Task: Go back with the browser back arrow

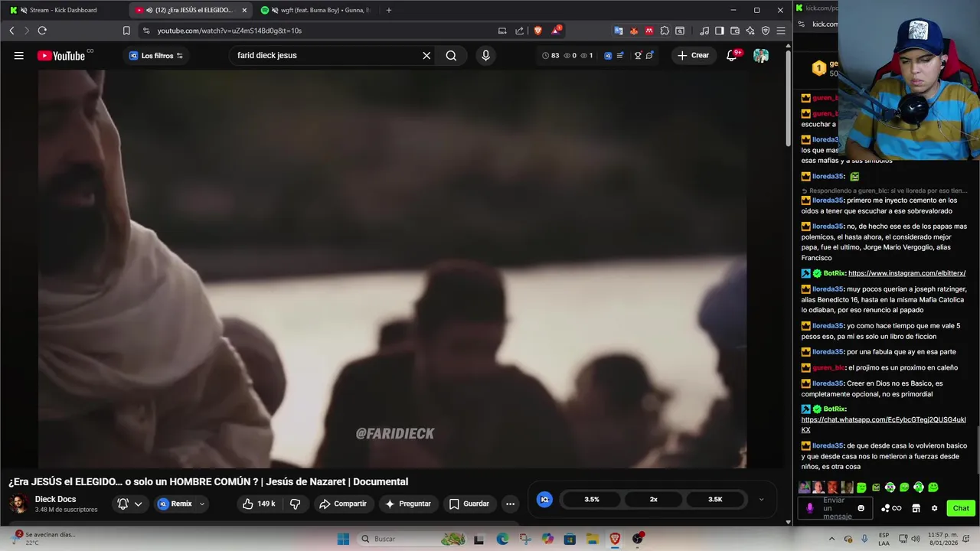Action: click(11, 31)
